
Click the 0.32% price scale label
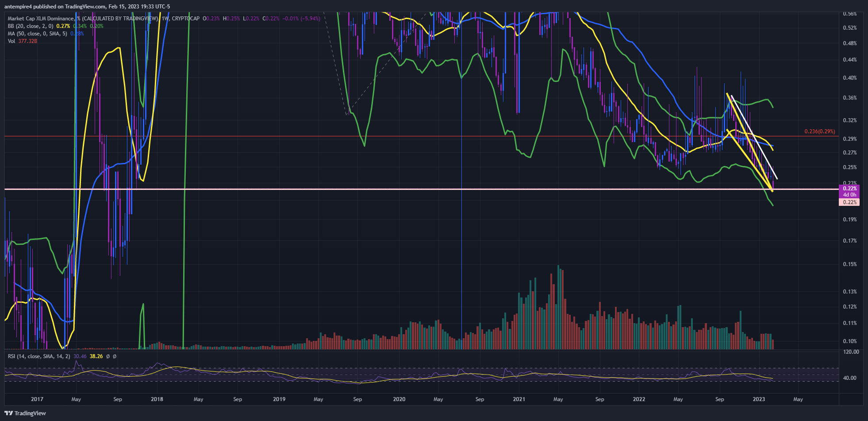pyautogui.click(x=850, y=120)
